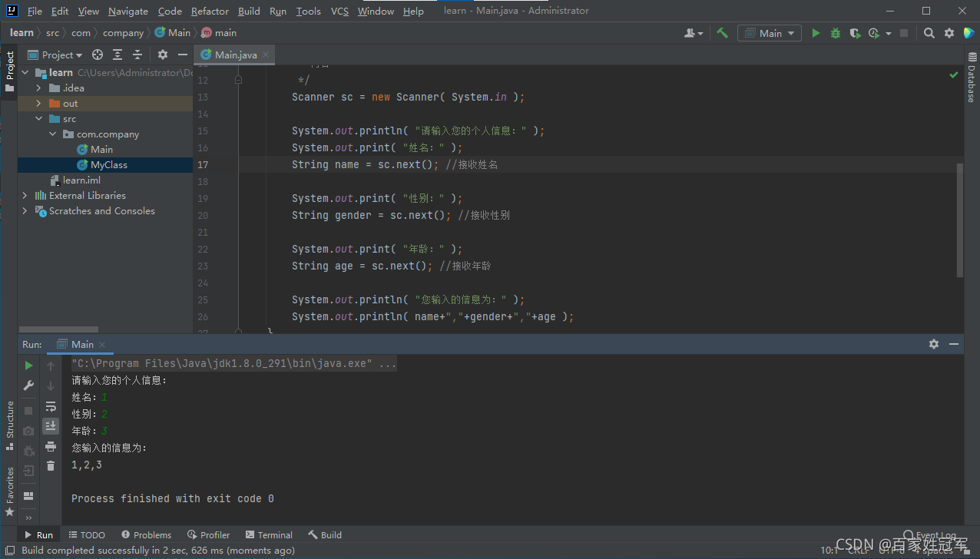The width and height of the screenshot is (980, 559).
Task: Expand the out folder
Action: pyautogui.click(x=38, y=104)
